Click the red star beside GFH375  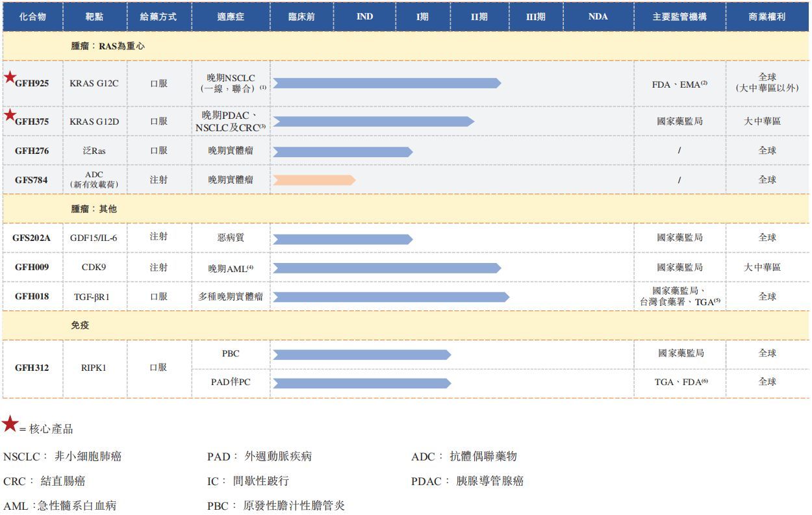pos(10,116)
